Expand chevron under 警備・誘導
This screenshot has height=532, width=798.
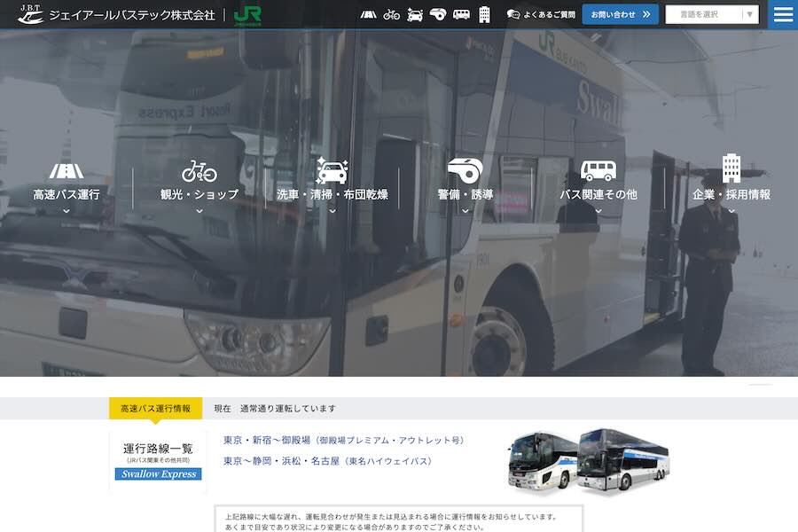pos(465,211)
